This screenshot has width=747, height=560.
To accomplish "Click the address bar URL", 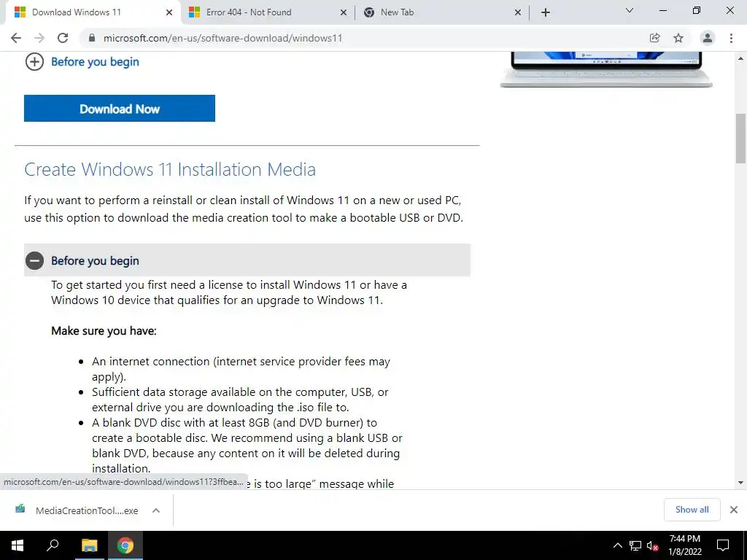I will coord(223,38).
